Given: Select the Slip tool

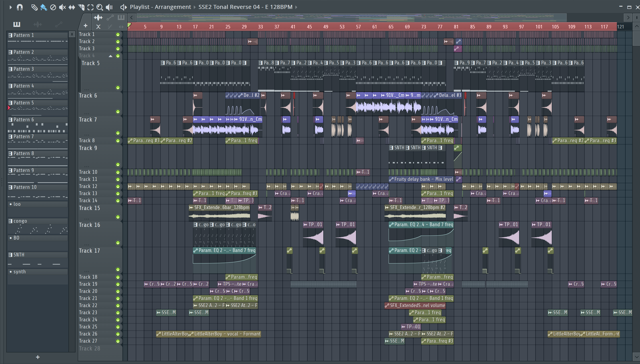Looking at the screenshot, I should coord(72,7).
